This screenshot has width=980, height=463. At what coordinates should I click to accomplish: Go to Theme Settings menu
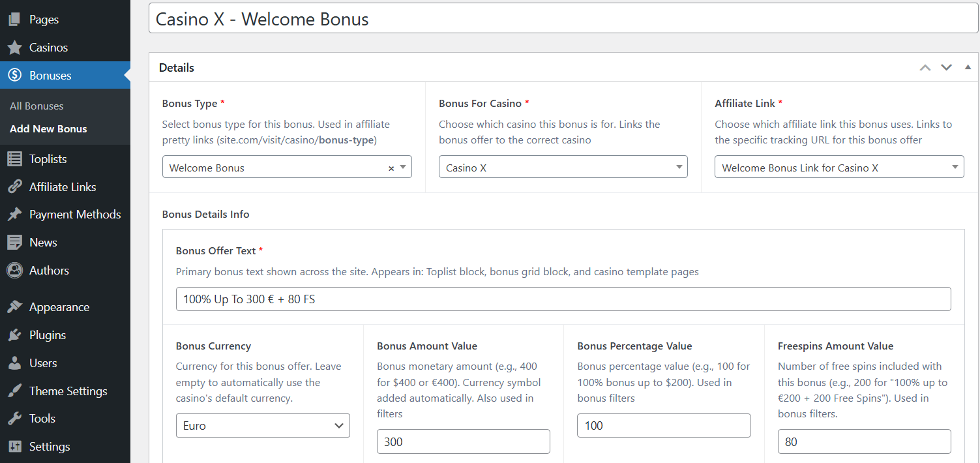click(68, 391)
